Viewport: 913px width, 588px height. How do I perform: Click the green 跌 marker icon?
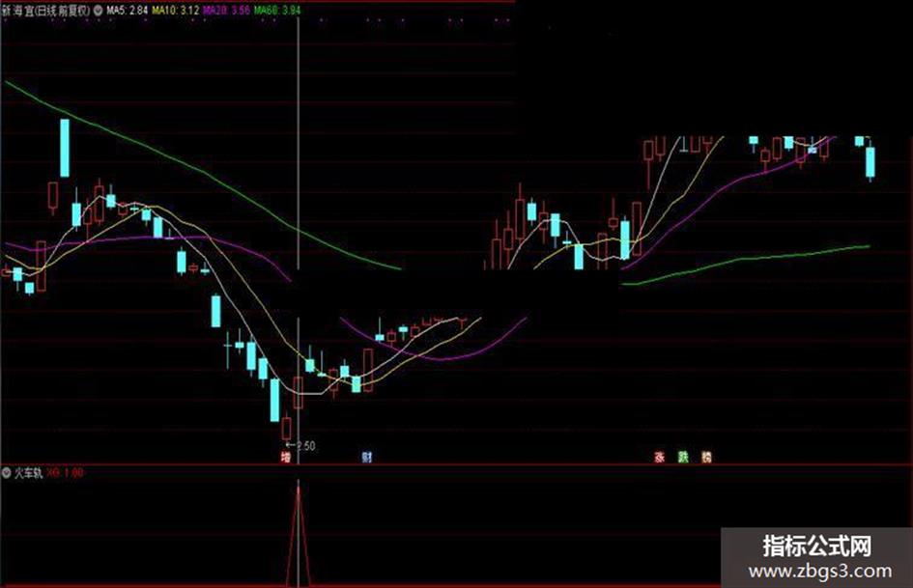[x=683, y=457]
